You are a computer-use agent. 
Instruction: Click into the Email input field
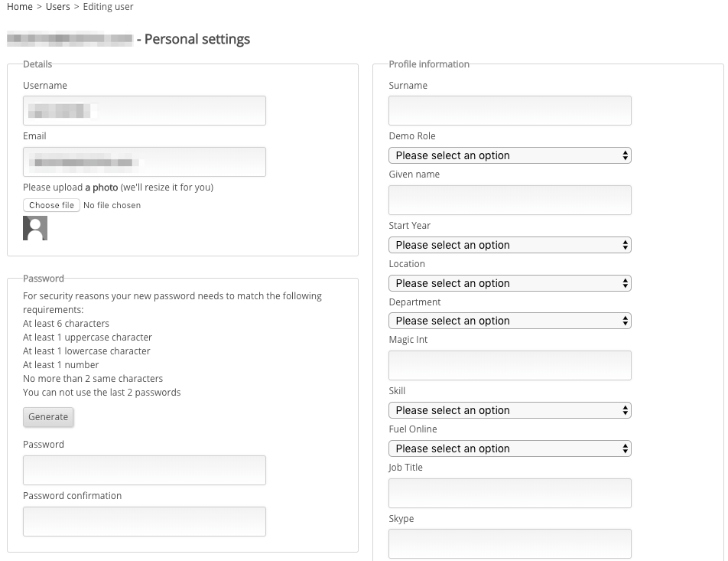click(x=144, y=162)
